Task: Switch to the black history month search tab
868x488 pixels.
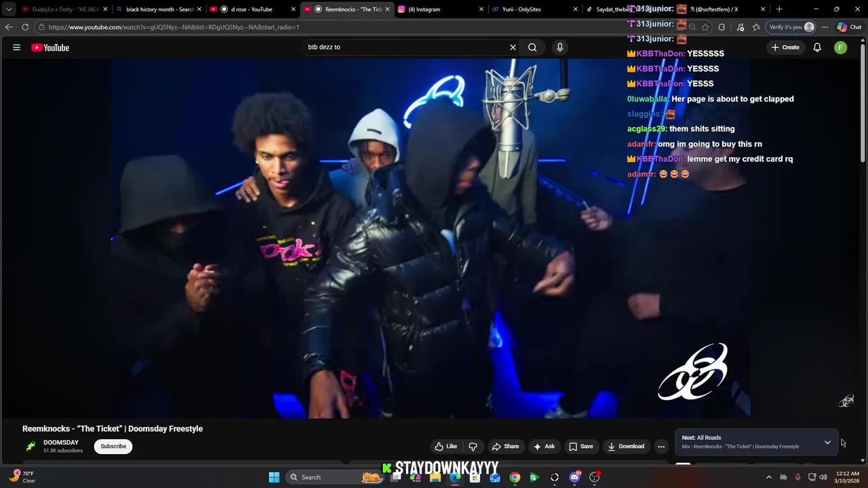Action: [159, 9]
